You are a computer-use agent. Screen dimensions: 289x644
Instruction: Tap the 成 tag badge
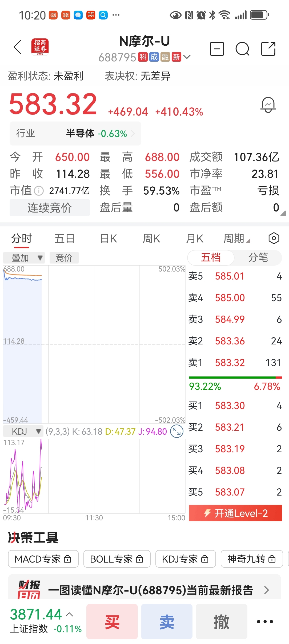pyautogui.click(x=154, y=57)
